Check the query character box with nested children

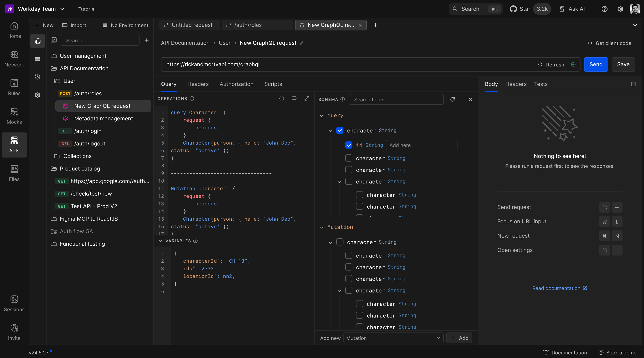pos(349,181)
